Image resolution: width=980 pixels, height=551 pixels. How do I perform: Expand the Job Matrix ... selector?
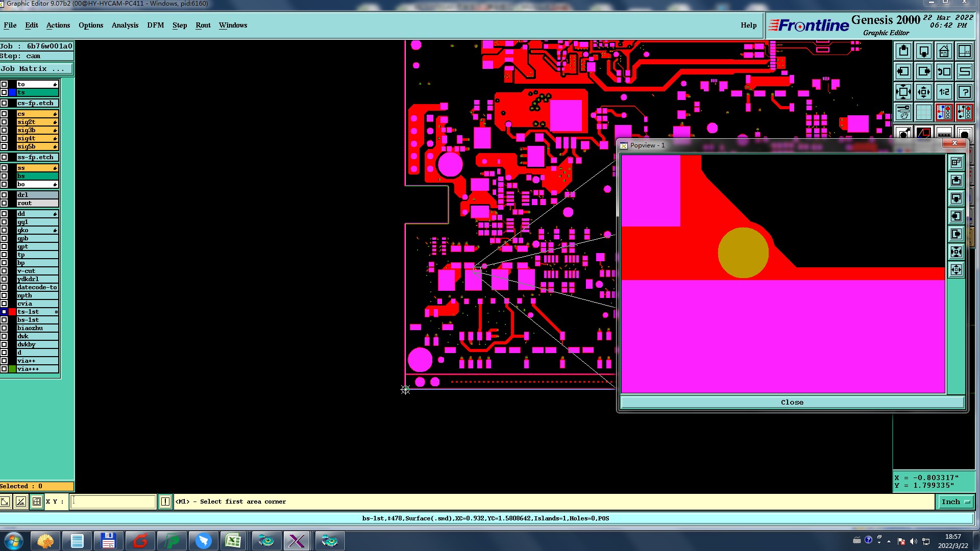[x=36, y=68]
